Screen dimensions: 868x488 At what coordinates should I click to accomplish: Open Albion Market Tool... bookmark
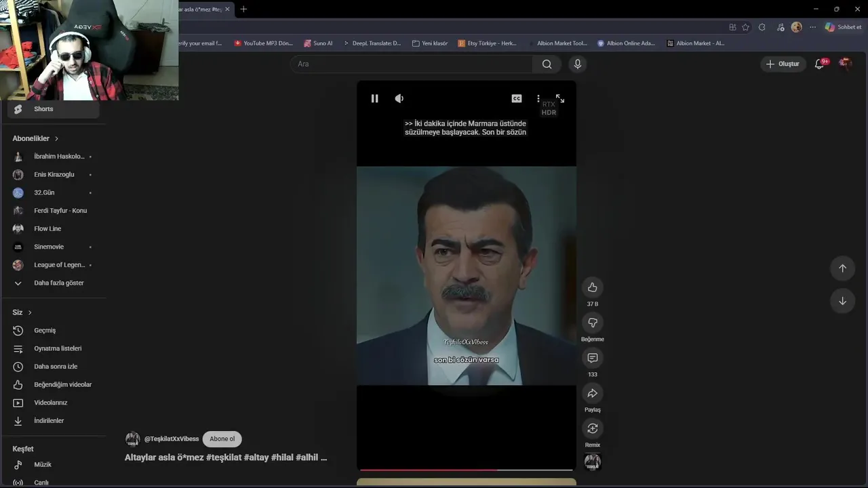click(x=557, y=43)
